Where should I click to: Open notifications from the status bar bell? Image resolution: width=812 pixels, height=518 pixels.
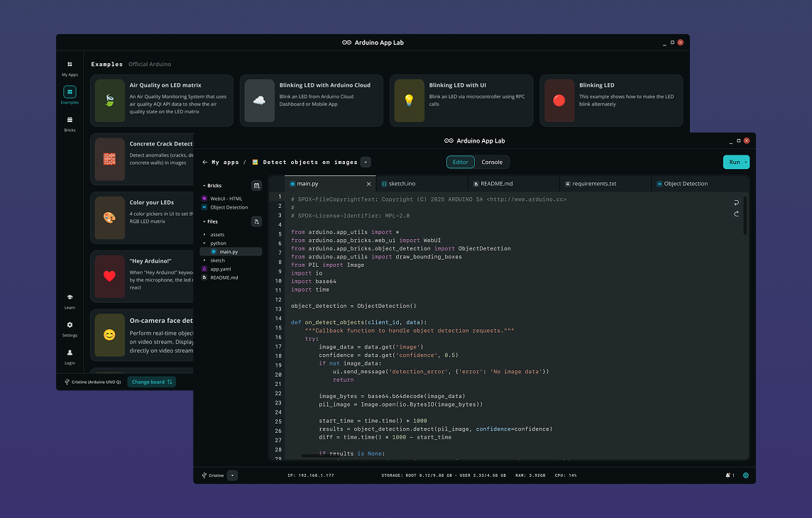(726, 475)
